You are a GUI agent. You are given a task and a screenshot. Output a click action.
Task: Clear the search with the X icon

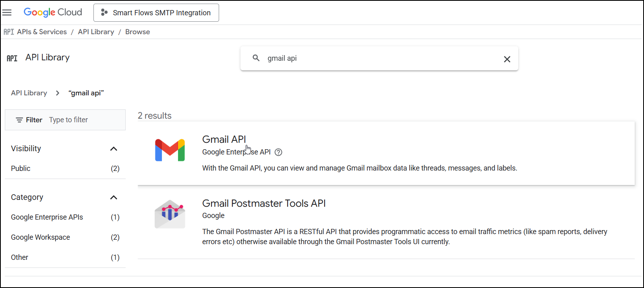pos(507,59)
